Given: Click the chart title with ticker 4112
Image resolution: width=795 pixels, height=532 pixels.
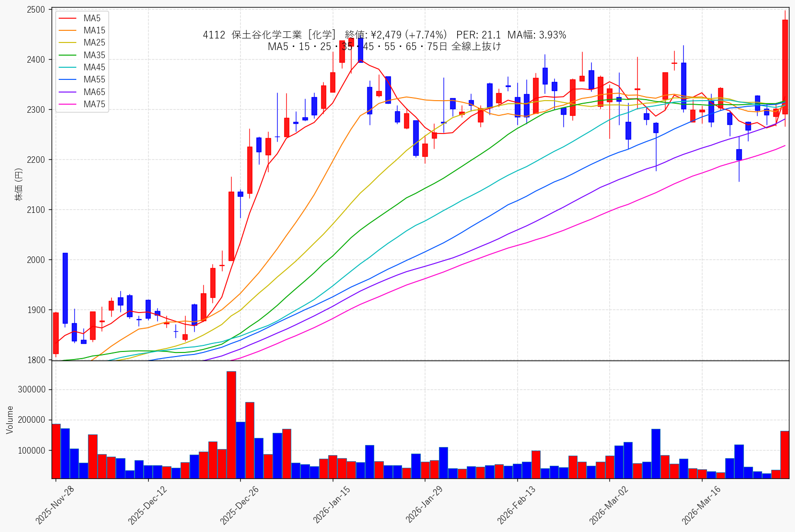Looking at the screenshot, I should click(384, 35).
